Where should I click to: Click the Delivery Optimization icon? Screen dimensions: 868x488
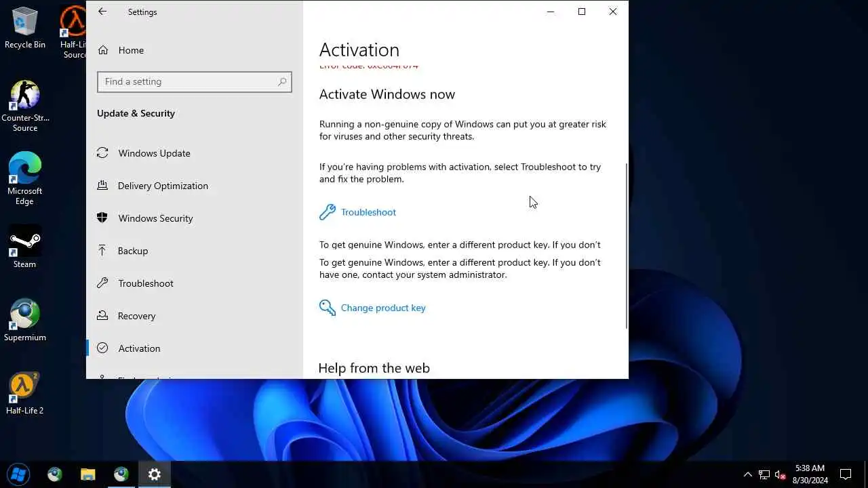102,185
